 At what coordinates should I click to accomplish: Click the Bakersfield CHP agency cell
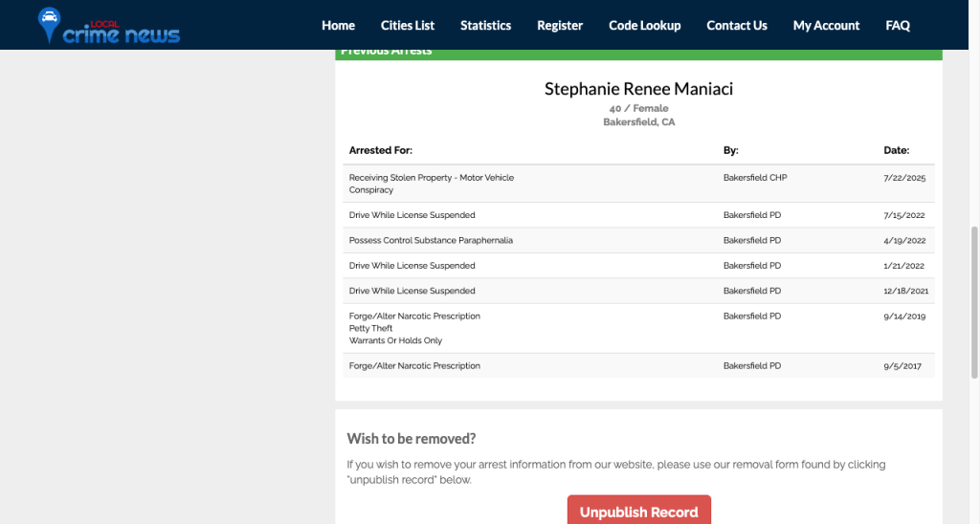[755, 178]
